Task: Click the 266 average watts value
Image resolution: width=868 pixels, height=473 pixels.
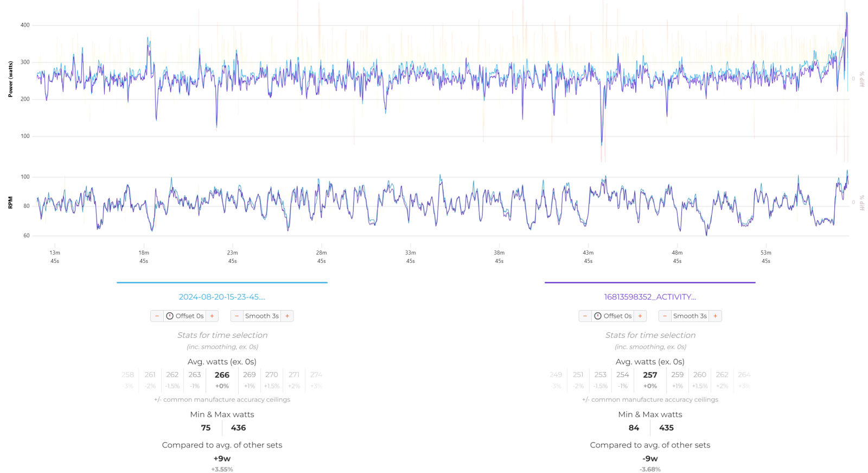Action: click(222, 375)
